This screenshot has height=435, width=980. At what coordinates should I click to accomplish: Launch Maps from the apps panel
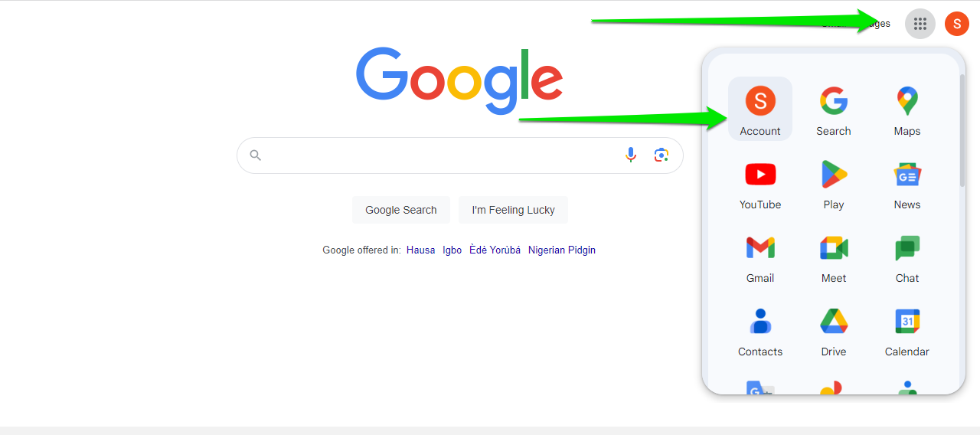(x=907, y=109)
